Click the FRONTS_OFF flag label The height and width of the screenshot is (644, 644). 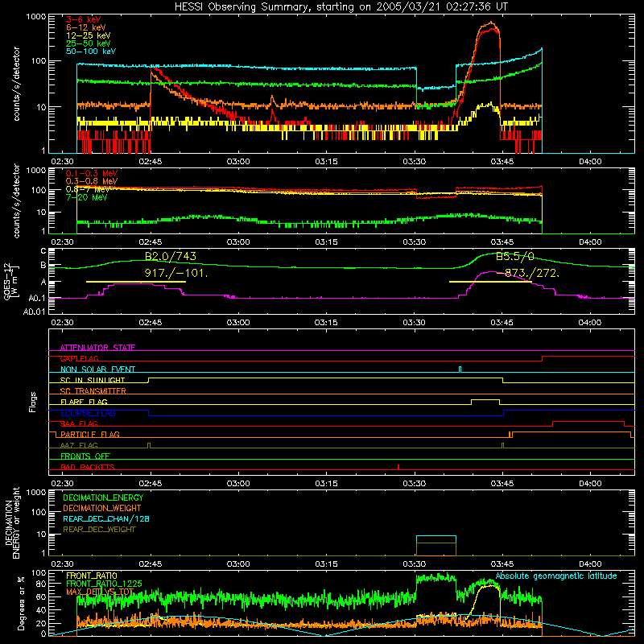tap(85, 456)
